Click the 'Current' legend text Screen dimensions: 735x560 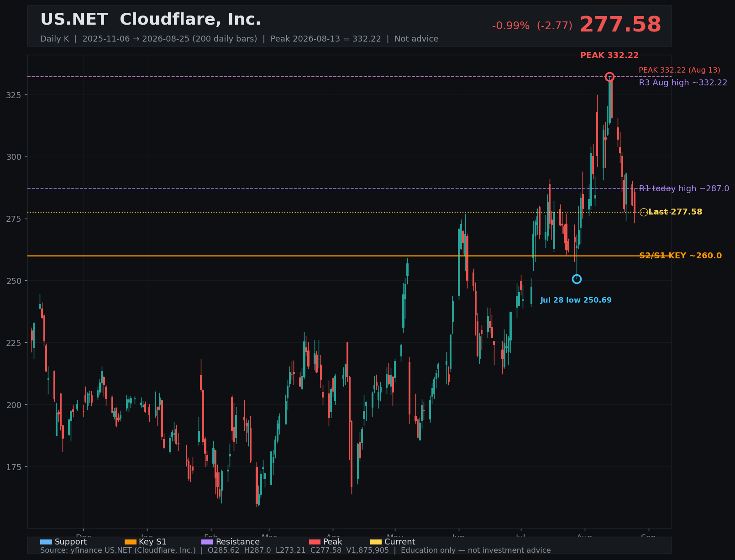point(400,542)
